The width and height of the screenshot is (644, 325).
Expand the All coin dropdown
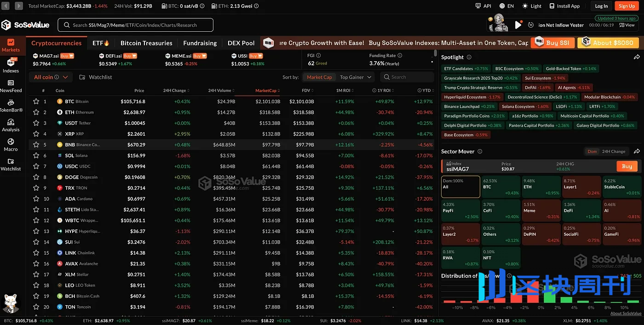(51, 77)
